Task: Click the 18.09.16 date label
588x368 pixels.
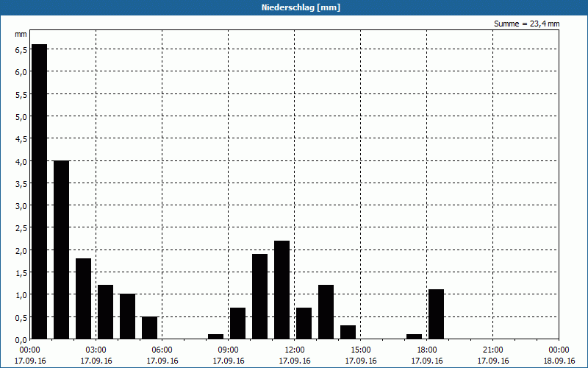Action: (559, 361)
